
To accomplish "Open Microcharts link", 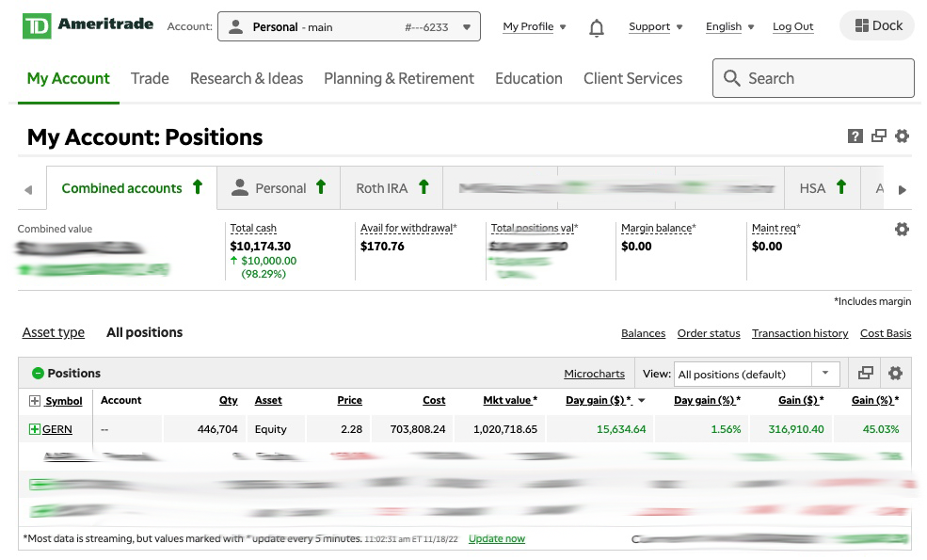I will [x=594, y=374].
